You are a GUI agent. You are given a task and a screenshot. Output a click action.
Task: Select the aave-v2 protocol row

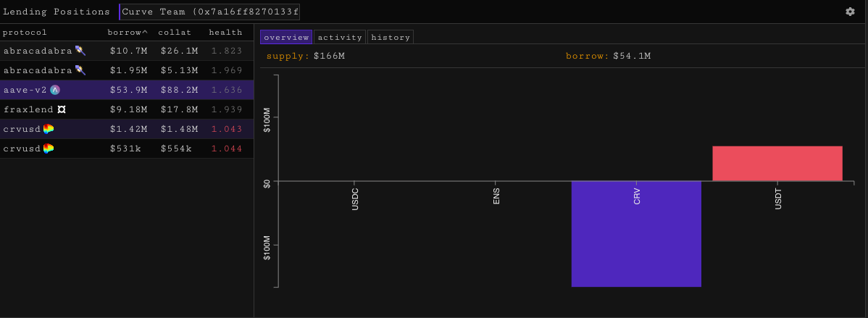tap(127, 90)
